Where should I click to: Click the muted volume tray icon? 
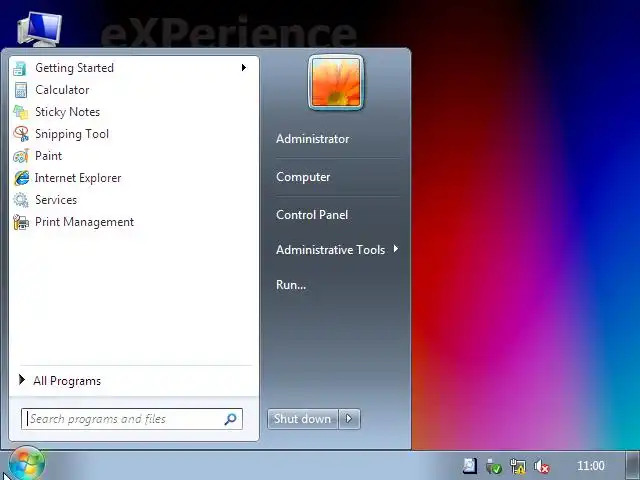click(x=542, y=466)
